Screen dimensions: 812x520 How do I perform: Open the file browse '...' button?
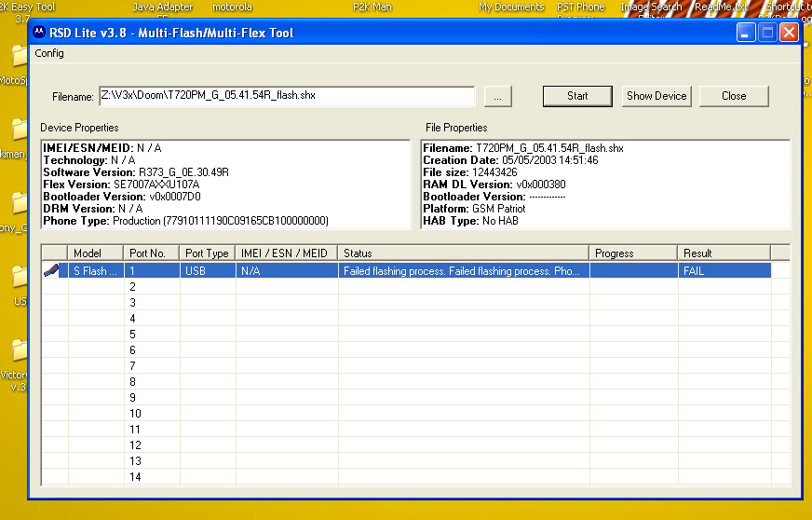click(497, 96)
